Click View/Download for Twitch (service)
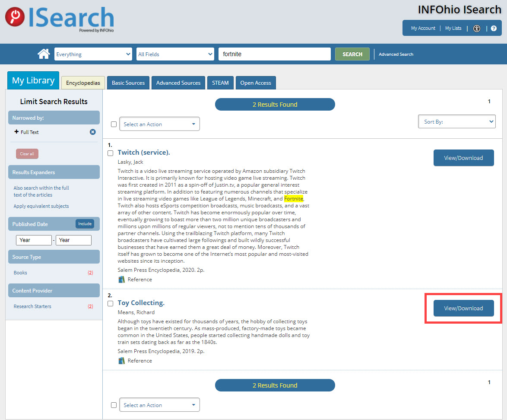The image size is (507, 420). coord(464,158)
